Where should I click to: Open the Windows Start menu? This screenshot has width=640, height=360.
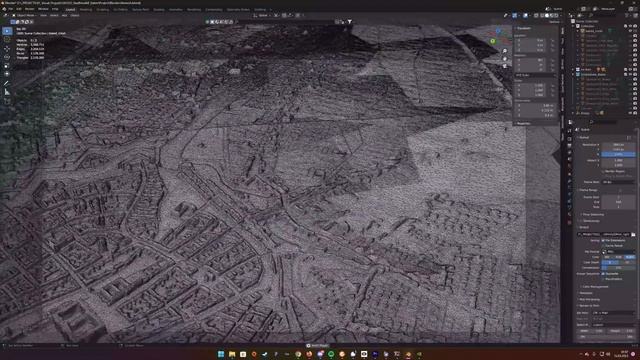click(x=221, y=354)
